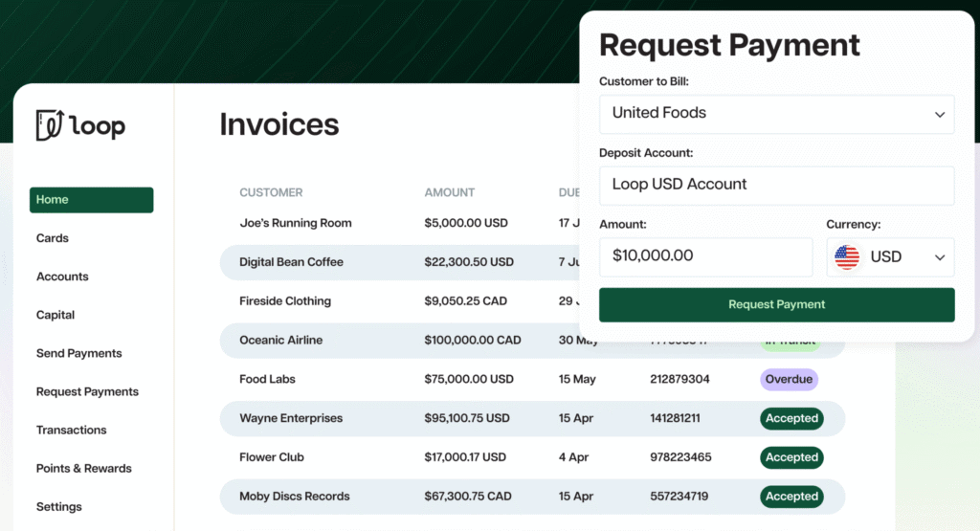
Task: Open Settings in the sidebar
Action: pos(59,506)
